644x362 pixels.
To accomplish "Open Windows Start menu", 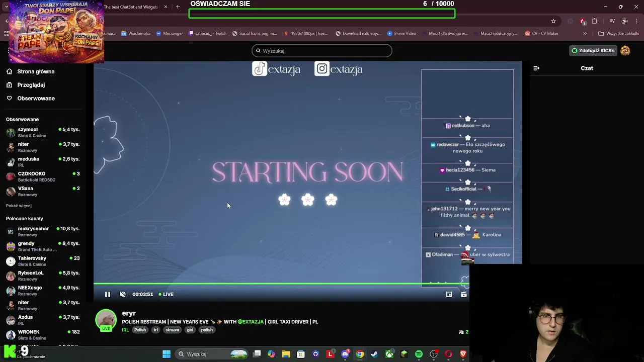I will point(166,354).
